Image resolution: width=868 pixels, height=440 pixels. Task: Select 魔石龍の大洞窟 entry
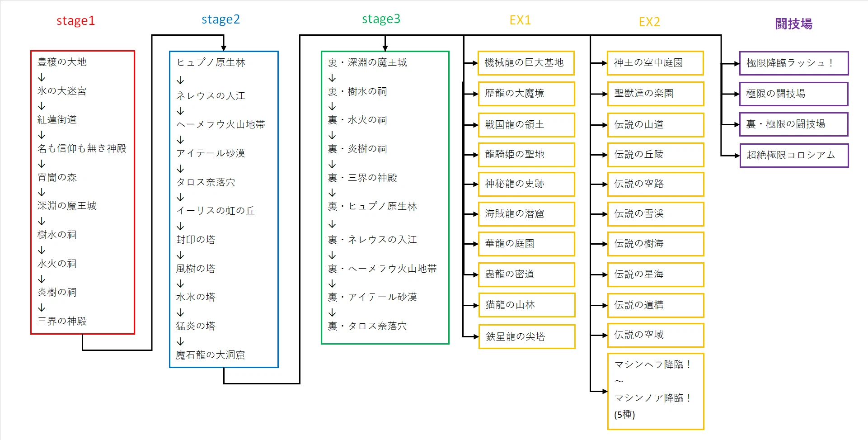point(211,355)
